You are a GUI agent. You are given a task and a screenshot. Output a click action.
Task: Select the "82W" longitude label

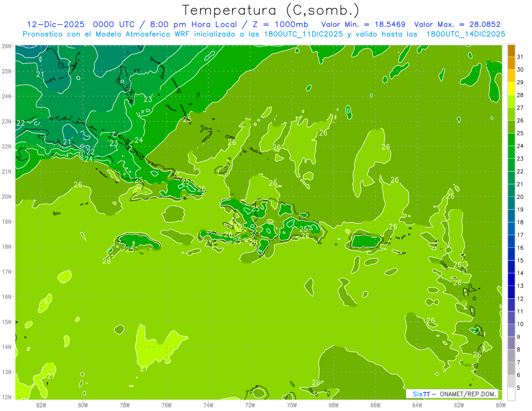point(41,405)
